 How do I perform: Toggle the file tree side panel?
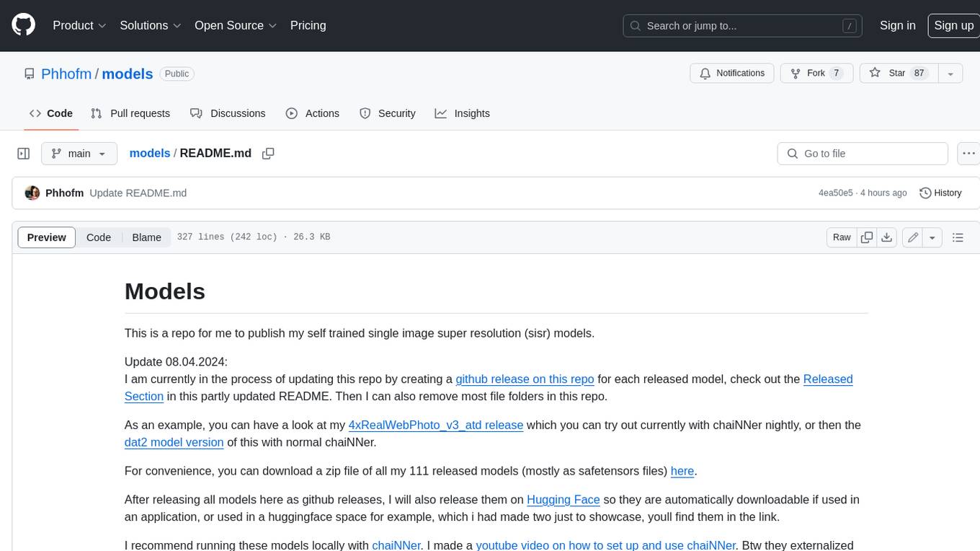pyautogui.click(x=24, y=154)
